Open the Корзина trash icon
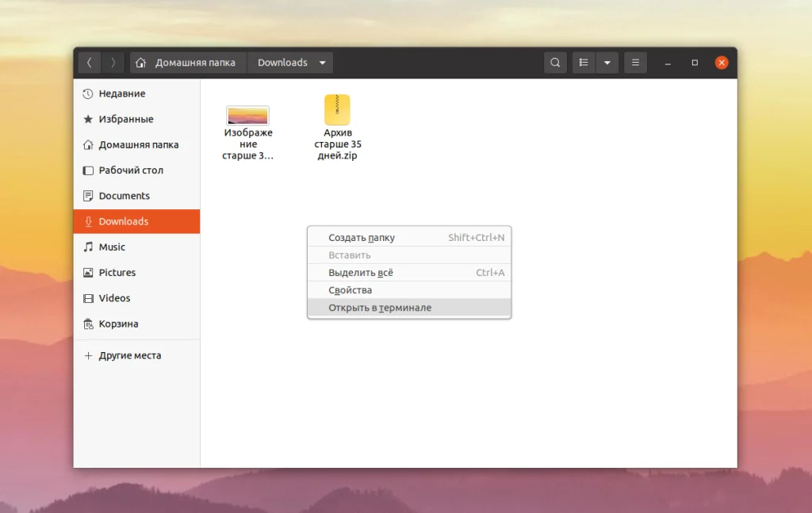This screenshot has width=812, height=513. point(89,323)
